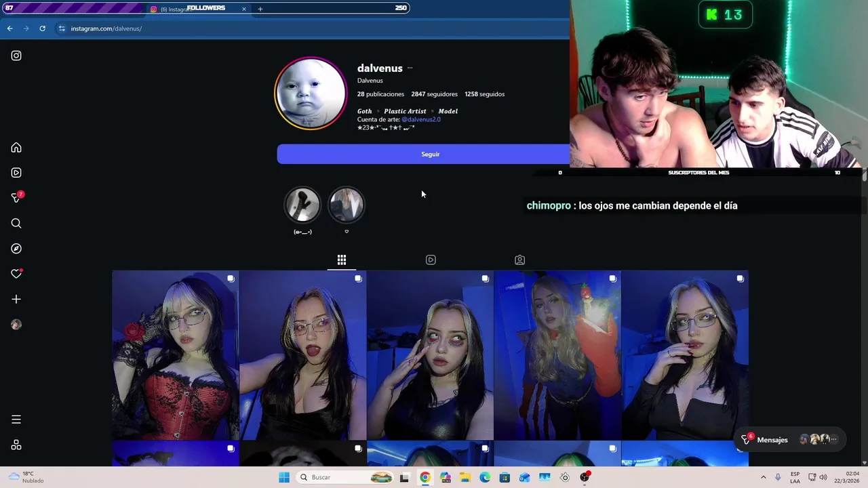The width and height of the screenshot is (868, 488).
Task: Open the More hamburger menu in sidebar
Action: 16,420
